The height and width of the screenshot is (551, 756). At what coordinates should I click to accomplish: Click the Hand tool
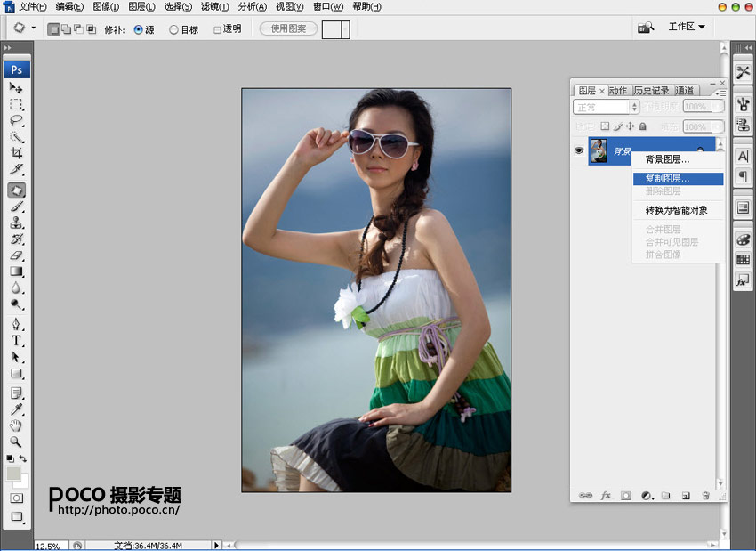click(x=16, y=425)
